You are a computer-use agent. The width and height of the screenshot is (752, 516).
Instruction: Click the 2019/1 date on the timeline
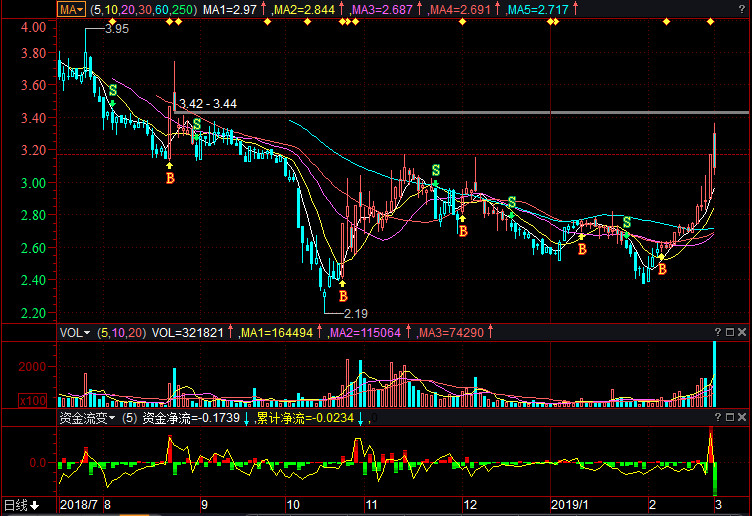tap(572, 505)
